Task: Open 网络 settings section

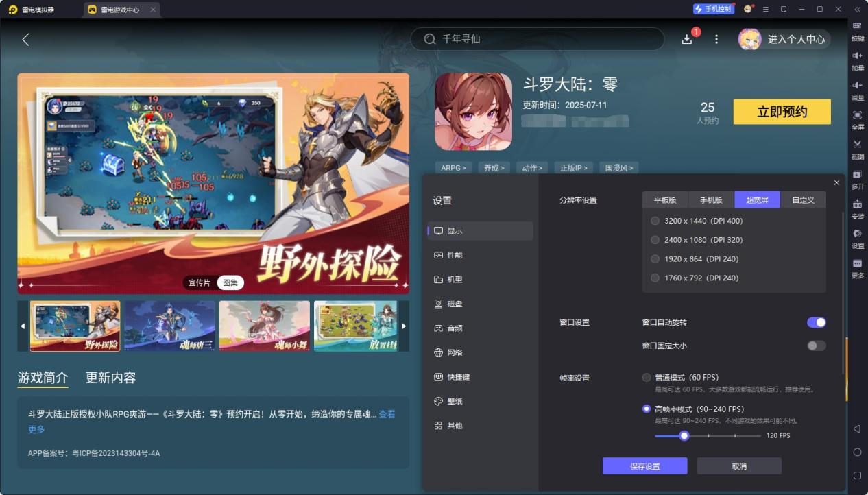Action: [x=480, y=352]
